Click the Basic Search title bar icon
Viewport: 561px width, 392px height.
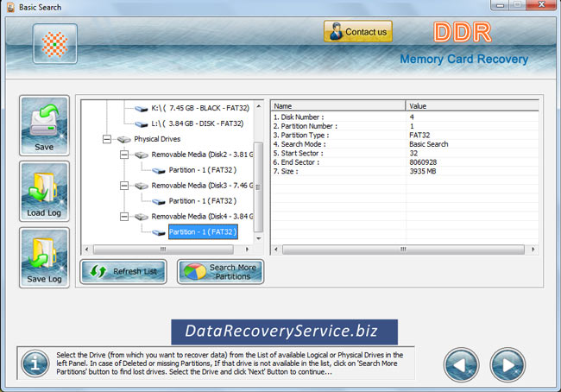[10, 7]
